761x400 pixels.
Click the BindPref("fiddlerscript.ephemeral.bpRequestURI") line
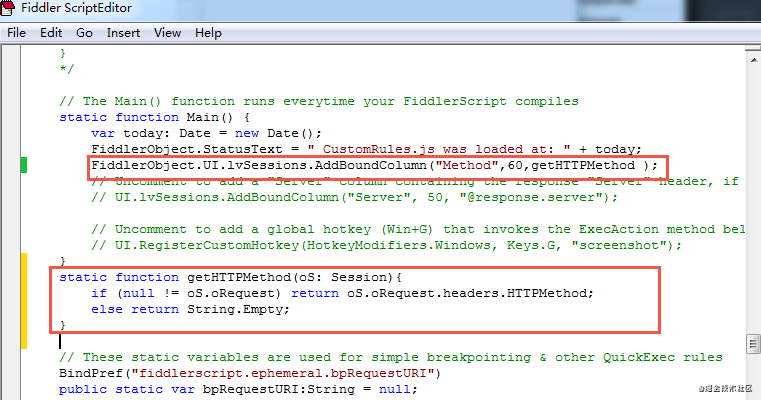(250, 374)
